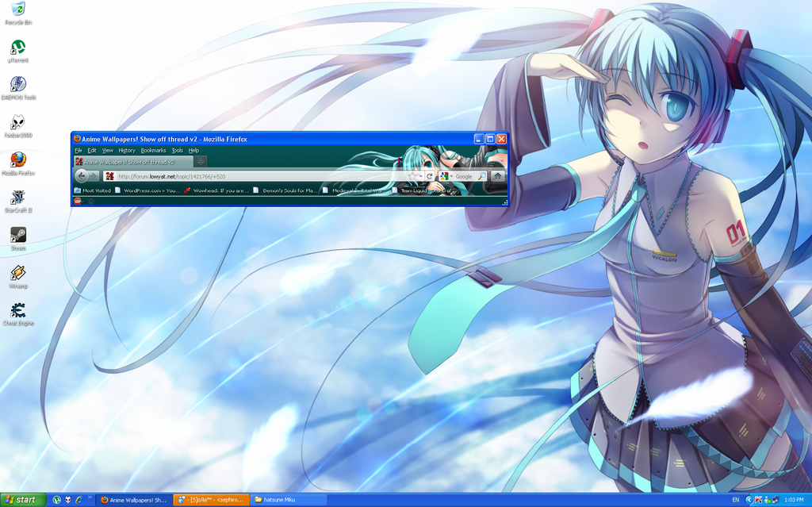Select the Anime Wallpapers browser tab
The width and height of the screenshot is (812, 507).
point(133,162)
